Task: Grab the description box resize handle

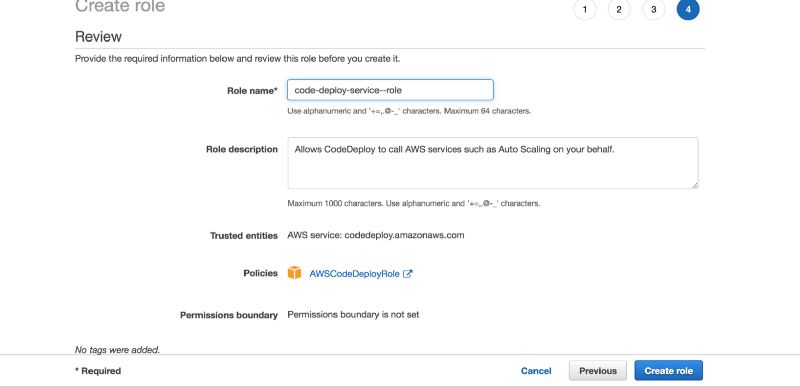Action: point(694,185)
